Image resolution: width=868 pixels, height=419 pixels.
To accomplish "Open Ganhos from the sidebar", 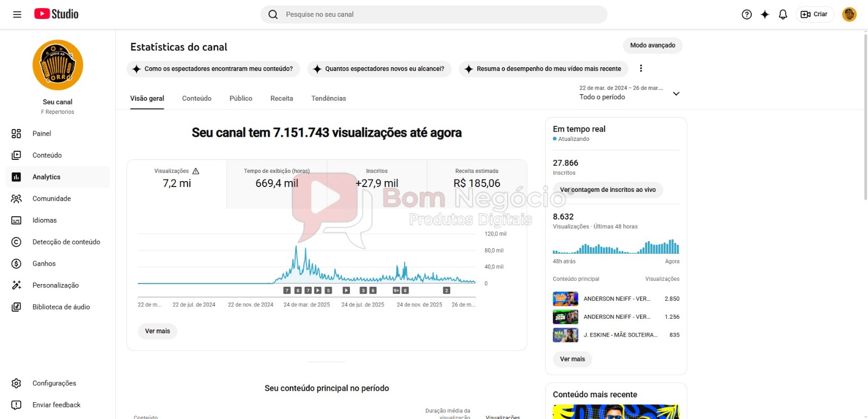I will point(44,264).
